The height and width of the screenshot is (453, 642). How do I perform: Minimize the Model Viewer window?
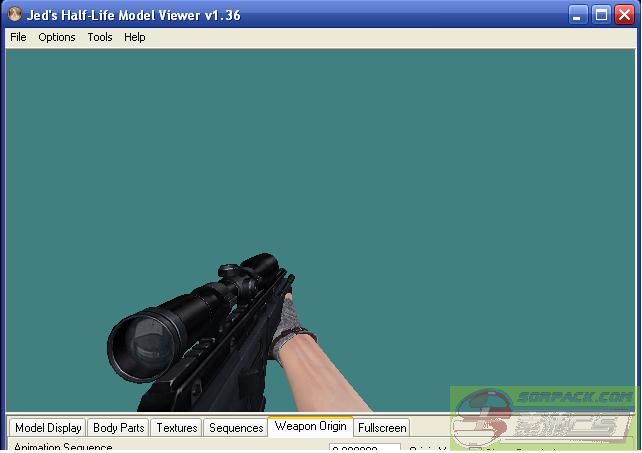pos(579,15)
